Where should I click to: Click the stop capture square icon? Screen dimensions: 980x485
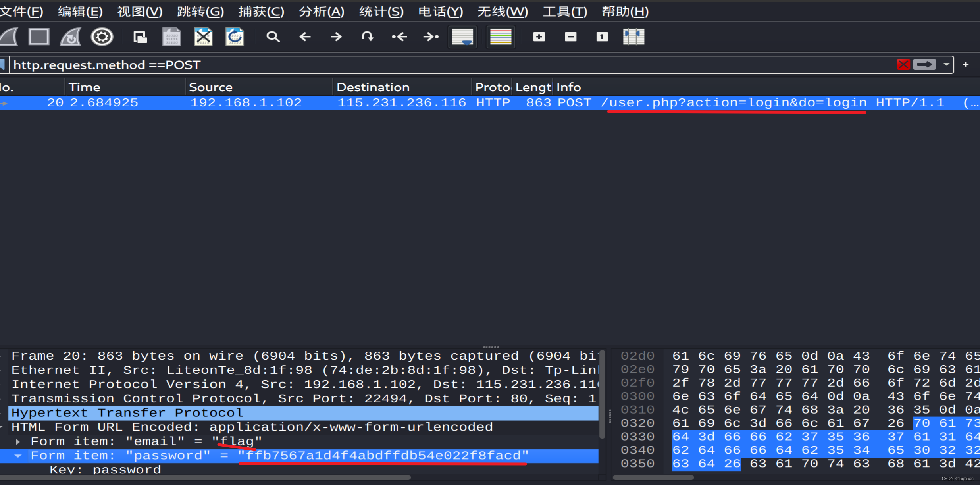(39, 37)
